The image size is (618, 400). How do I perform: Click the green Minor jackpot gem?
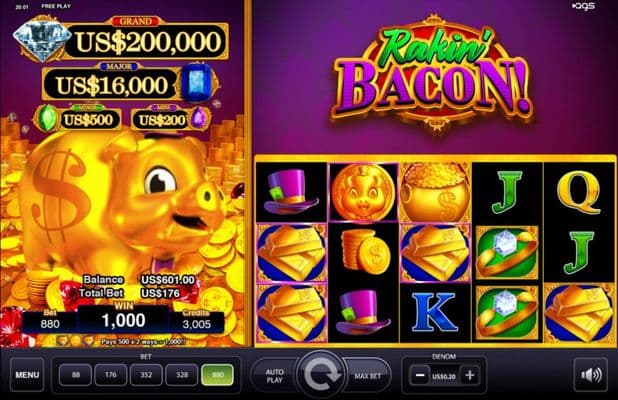(x=48, y=118)
